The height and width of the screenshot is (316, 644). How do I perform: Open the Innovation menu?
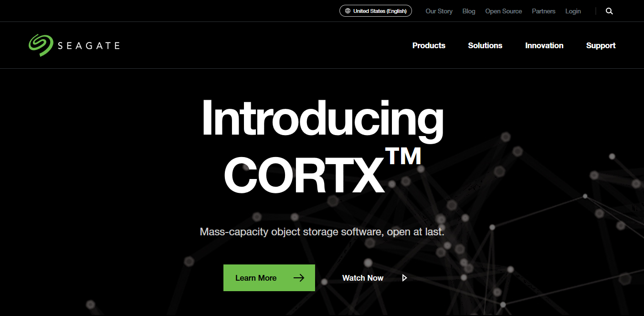544,45
